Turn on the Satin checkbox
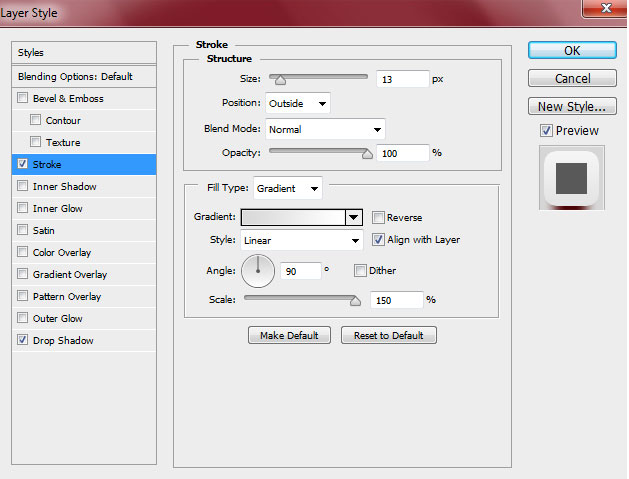Screen dimensions: 629x479 (22, 230)
